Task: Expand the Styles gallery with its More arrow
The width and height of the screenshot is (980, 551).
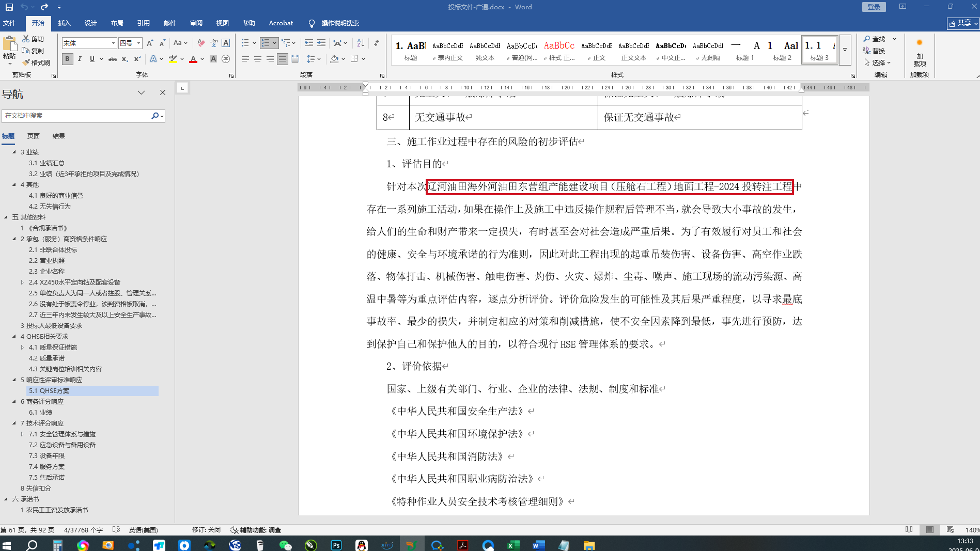Action: click(x=845, y=50)
